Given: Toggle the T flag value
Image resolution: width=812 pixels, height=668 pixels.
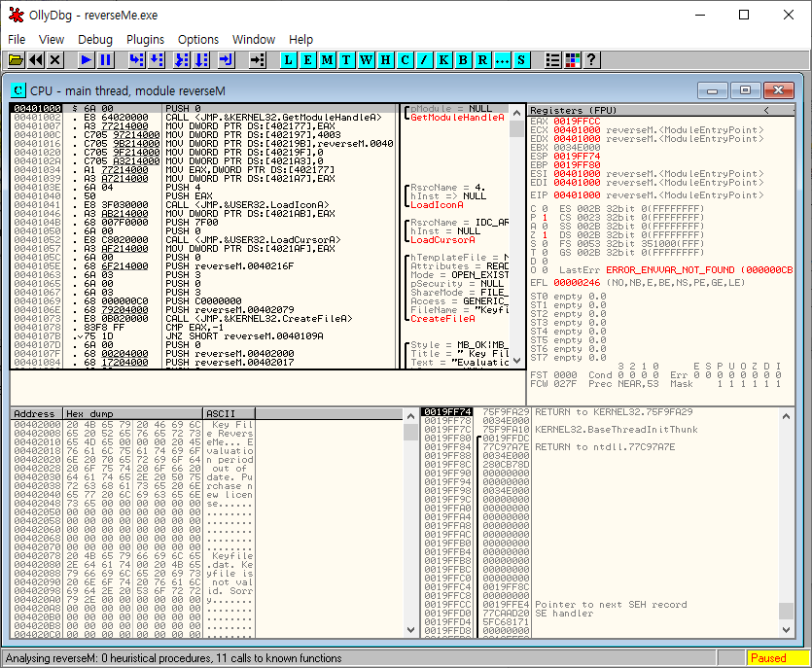Looking at the screenshot, I should click(x=545, y=253).
